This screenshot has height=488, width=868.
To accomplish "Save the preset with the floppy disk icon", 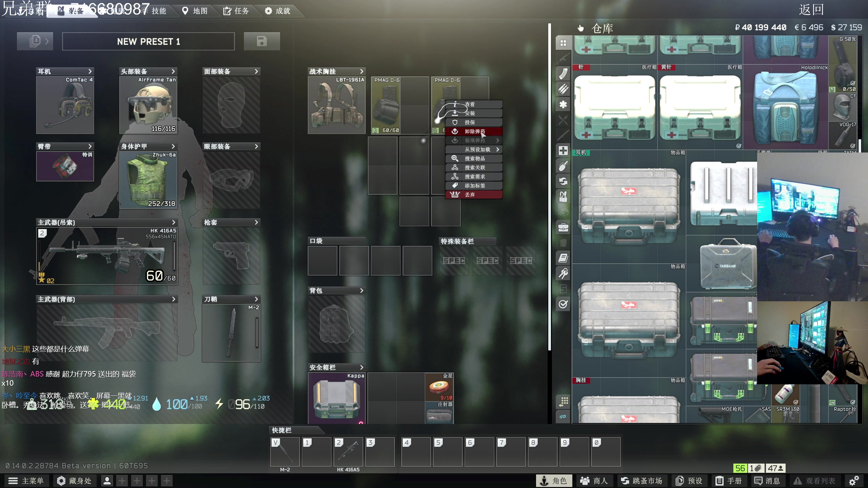I will click(262, 41).
